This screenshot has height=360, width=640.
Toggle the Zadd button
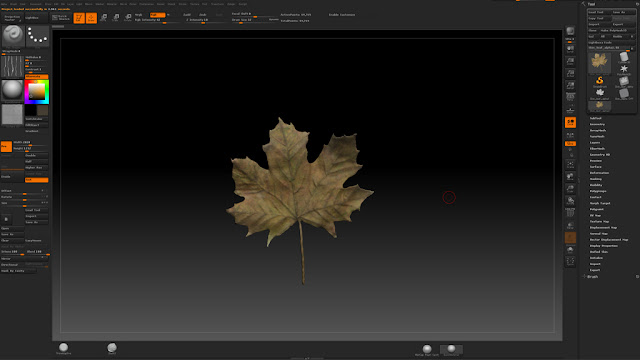187,15
